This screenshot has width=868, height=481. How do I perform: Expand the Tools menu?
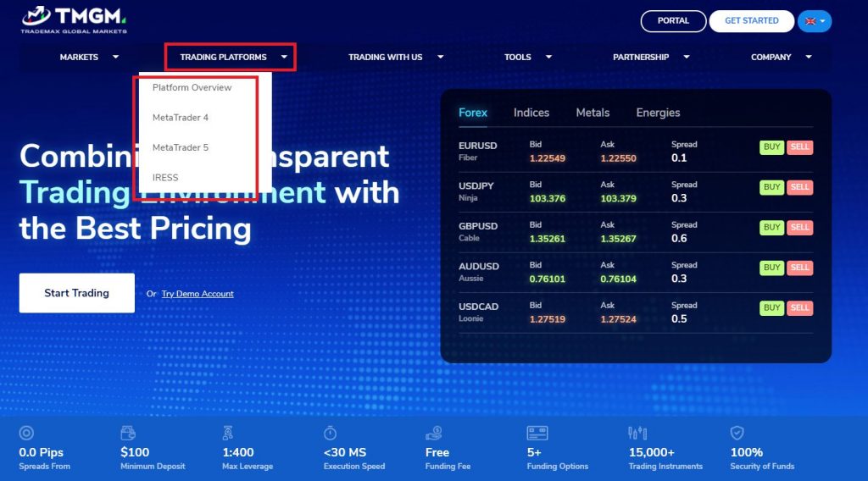(527, 57)
